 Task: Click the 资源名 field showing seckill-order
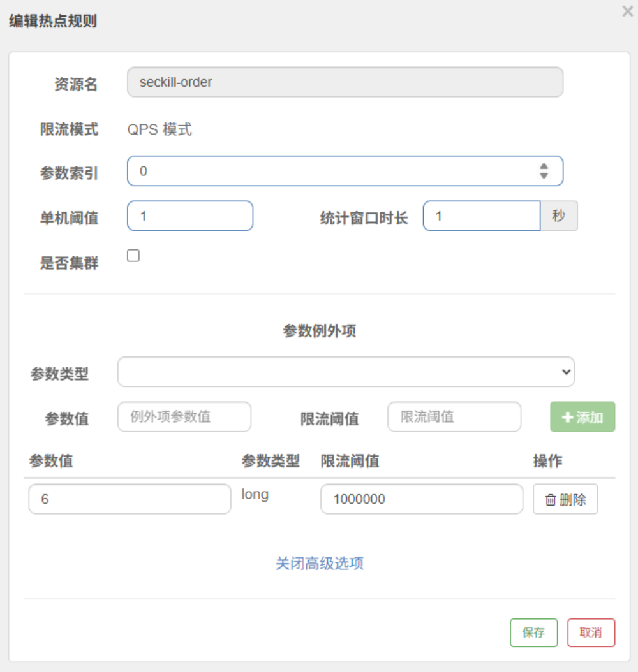click(345, 82)
